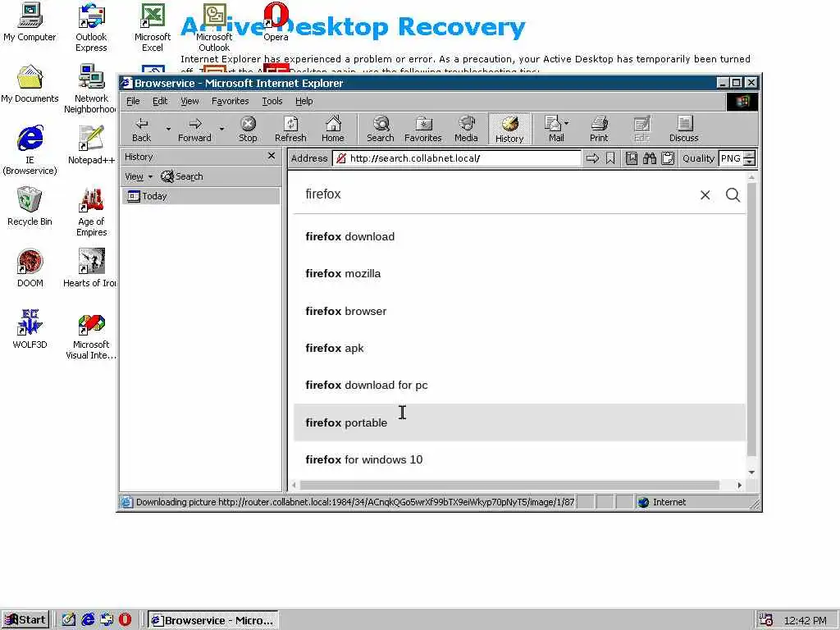Open the View menu
This screenshot has height=630, width=840.
[189, 101]
